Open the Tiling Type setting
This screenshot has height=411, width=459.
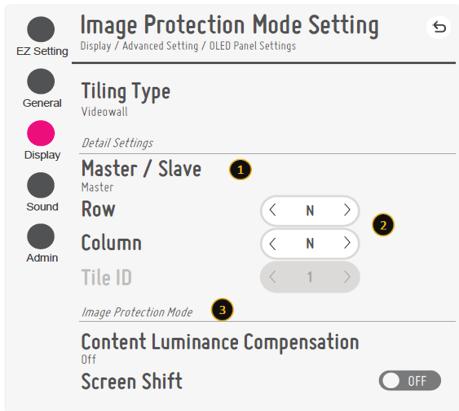tap(126, 98)
